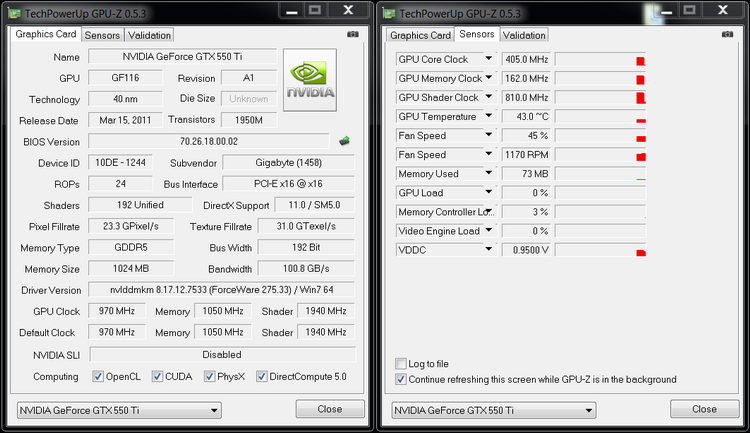Click the 100.8 GB/s bandwidth field
Image resolution: width=750 pixels, height=433 pixels.
(x=306, y=268)
